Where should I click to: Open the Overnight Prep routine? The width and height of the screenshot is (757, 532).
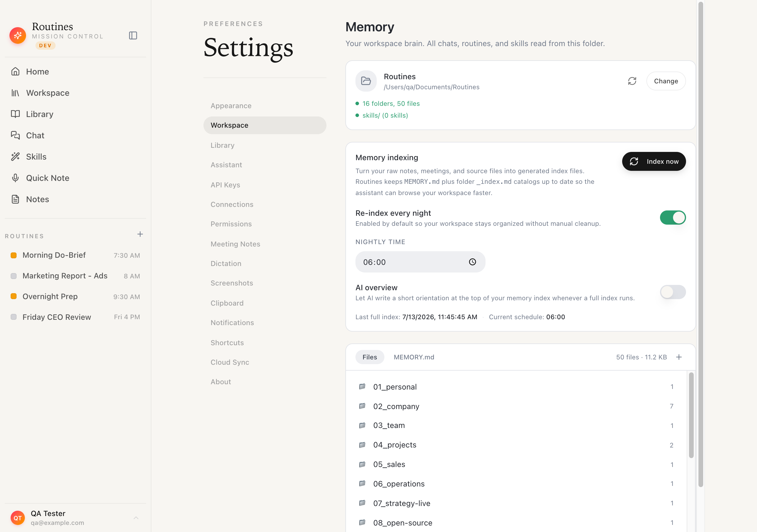click(x=75, y=296)
